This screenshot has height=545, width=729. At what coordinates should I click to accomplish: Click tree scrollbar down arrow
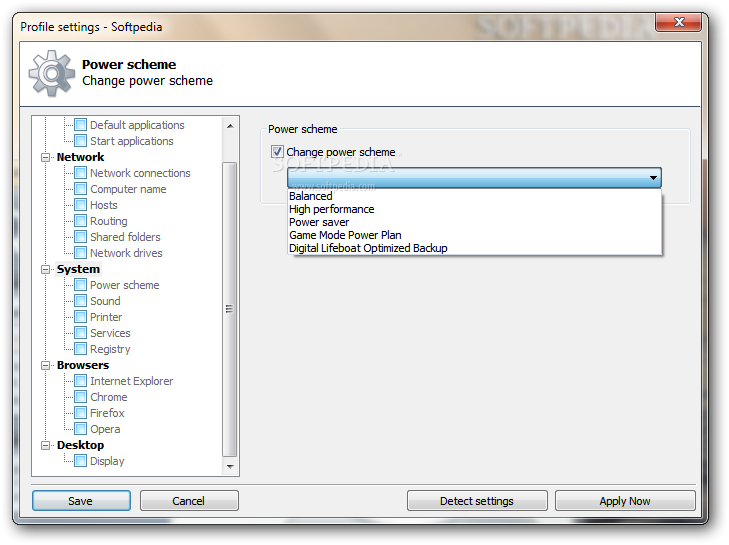(230, 466)
